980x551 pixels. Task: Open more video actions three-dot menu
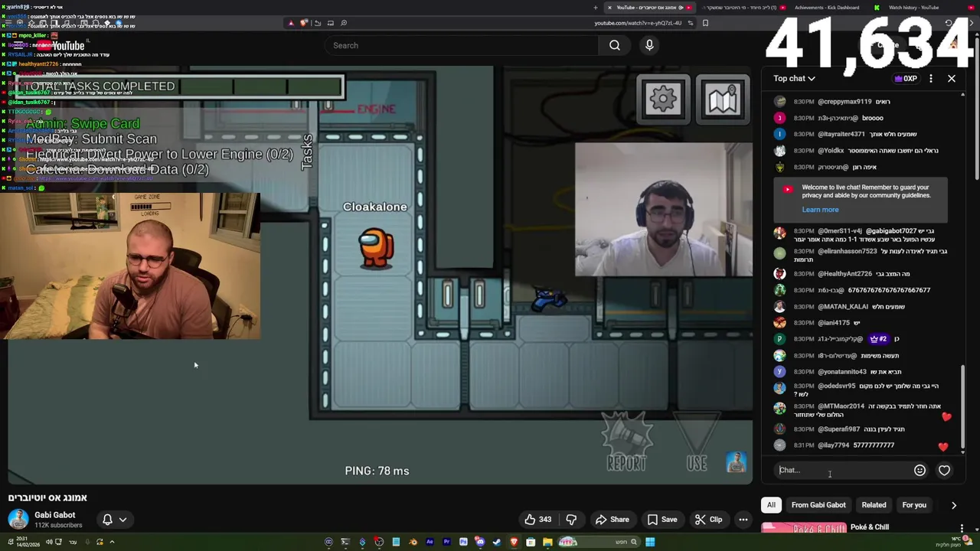point(743,520)
